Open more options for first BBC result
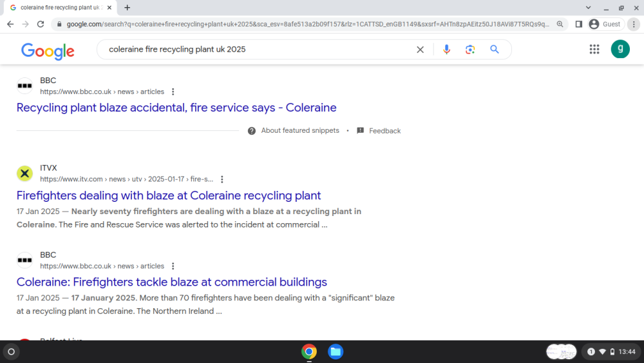Screen dimensions: 644x363 [x=173, y=92]
